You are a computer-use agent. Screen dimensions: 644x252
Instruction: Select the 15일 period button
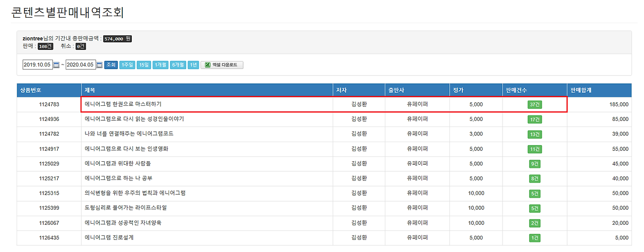point(144,65)
